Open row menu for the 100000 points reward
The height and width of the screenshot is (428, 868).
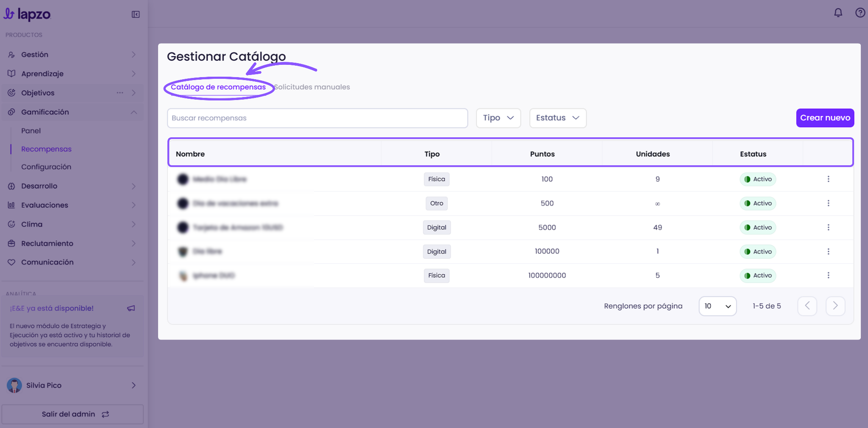pyautogui.click(x=828, y=252)
